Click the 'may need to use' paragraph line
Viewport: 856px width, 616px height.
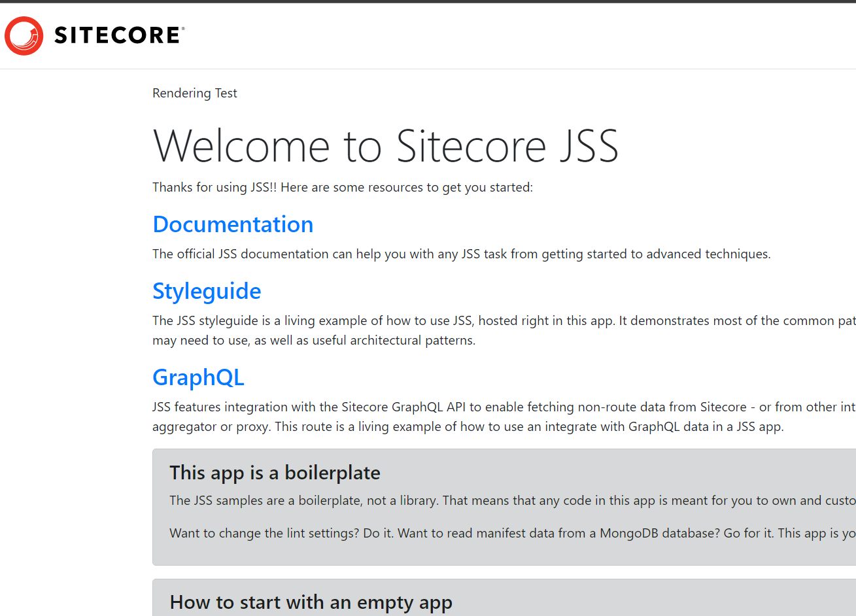pyautogui.click(x=314, y=341)
